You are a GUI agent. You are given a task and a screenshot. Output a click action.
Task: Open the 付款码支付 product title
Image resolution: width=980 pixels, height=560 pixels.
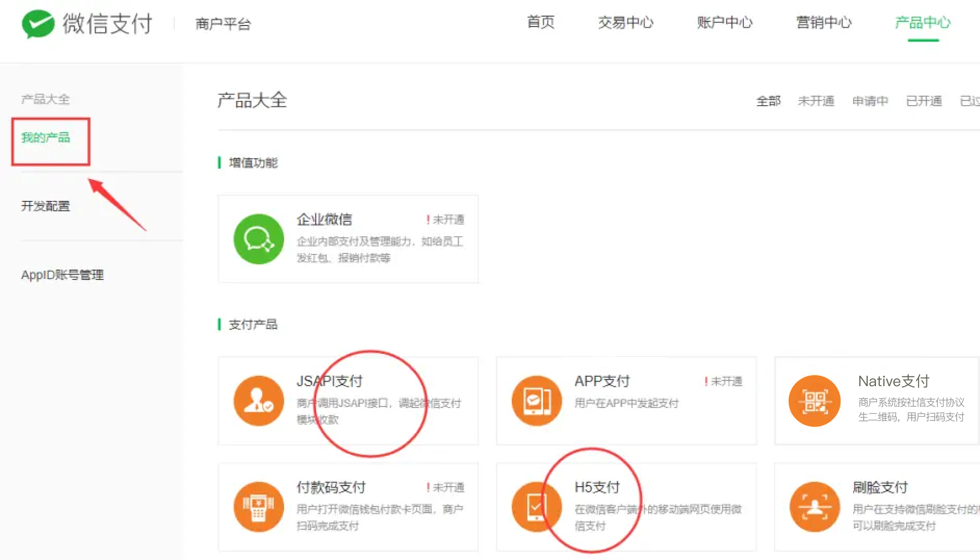(x=331, y=487)
